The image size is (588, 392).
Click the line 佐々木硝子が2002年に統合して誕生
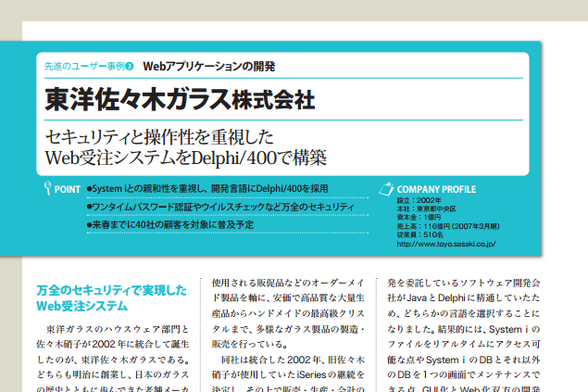click(112, 345)
